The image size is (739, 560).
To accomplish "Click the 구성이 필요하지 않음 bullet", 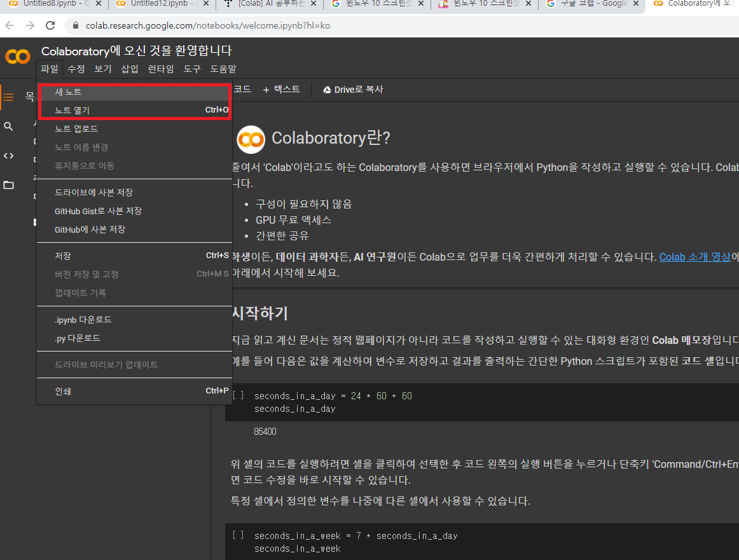I will 303,204.
